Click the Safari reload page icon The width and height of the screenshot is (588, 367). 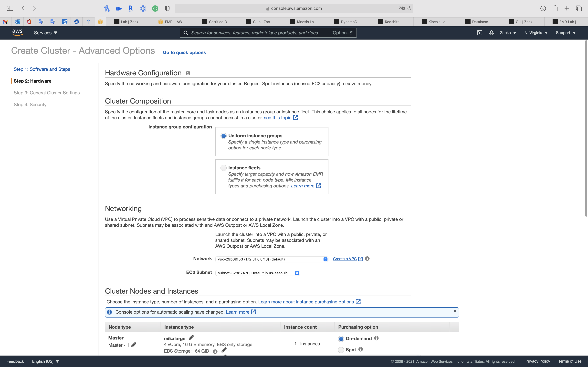coord(409,8)
